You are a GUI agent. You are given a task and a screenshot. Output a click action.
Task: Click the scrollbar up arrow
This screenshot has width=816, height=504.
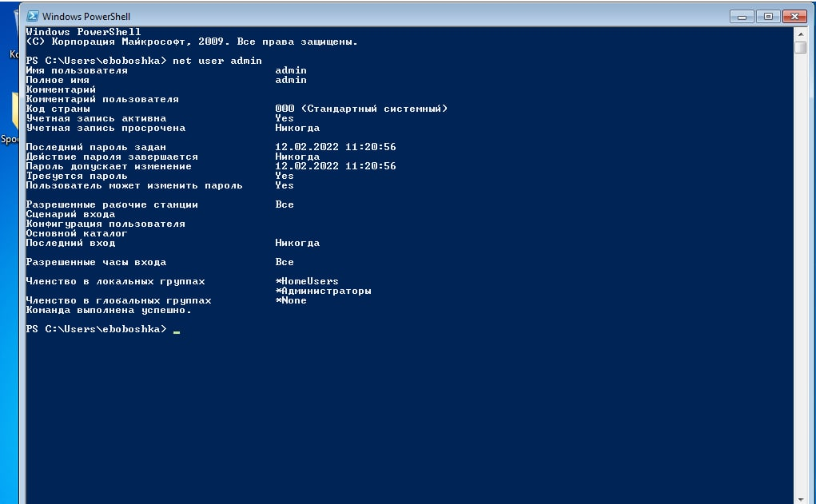(800, 34)
